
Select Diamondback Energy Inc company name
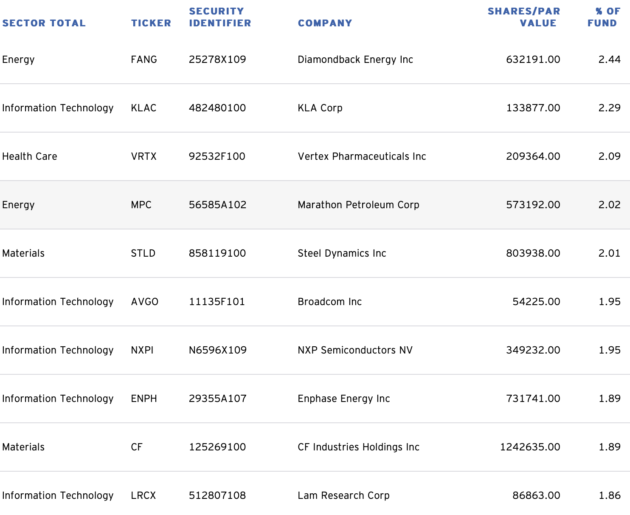click(355, 59)
